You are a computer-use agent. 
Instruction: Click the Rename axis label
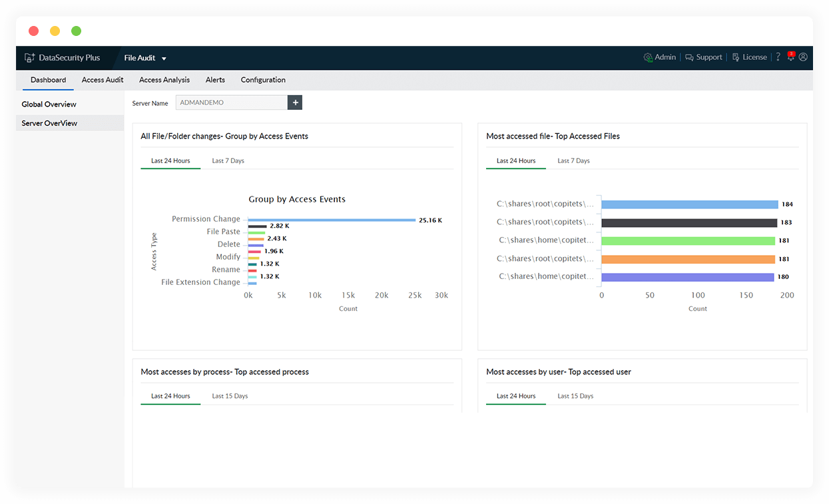click(226, 270)
